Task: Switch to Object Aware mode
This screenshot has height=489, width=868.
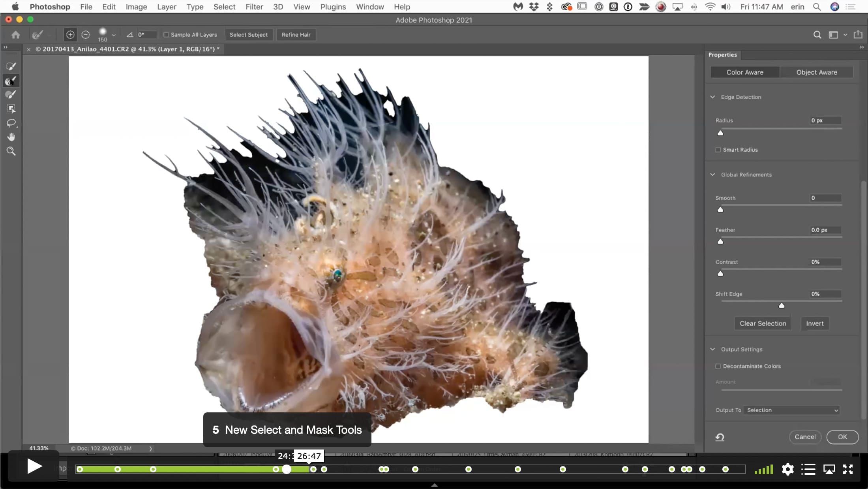Action: click(x=816, y=72)
